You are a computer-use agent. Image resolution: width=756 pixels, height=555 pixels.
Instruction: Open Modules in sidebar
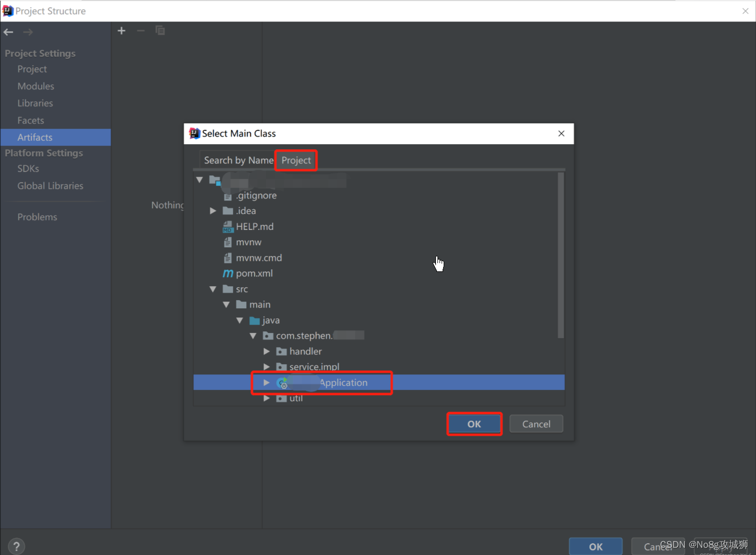tap(36, 86)
